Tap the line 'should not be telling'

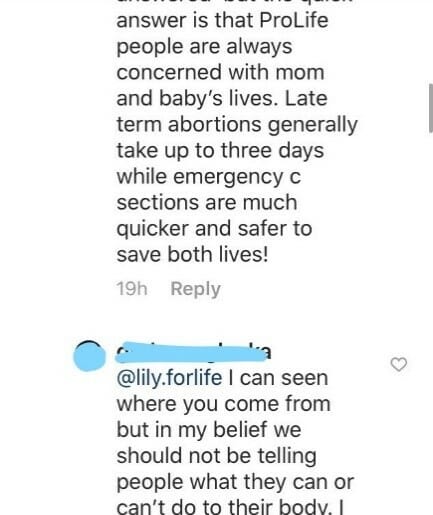(216, 456)
